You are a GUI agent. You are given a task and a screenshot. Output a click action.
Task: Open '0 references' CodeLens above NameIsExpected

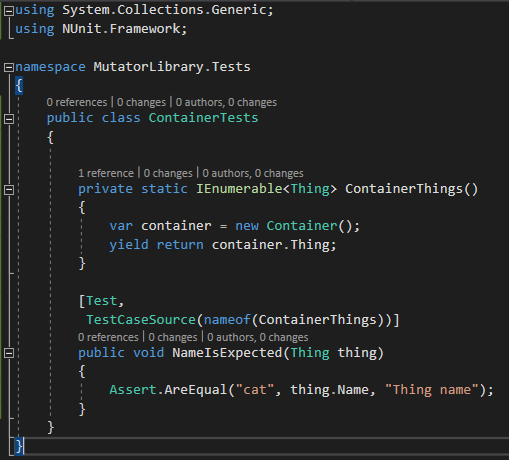tap(108, 337)
